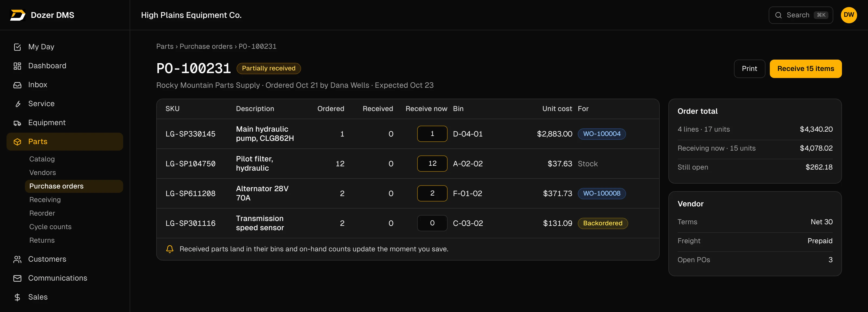Click the Parts box icon
This screenshot has height=312, width=868.
point(17,142)
